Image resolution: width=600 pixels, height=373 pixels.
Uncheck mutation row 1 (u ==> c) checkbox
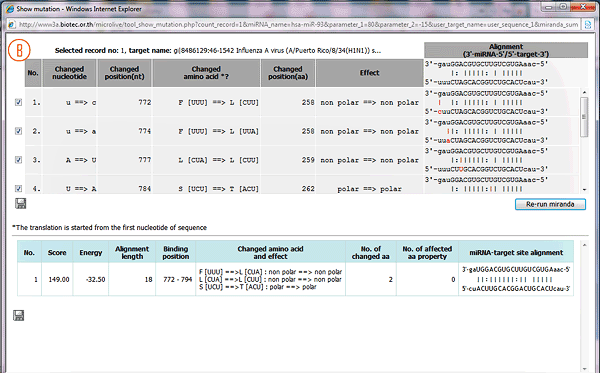click(x=18, y=102)
